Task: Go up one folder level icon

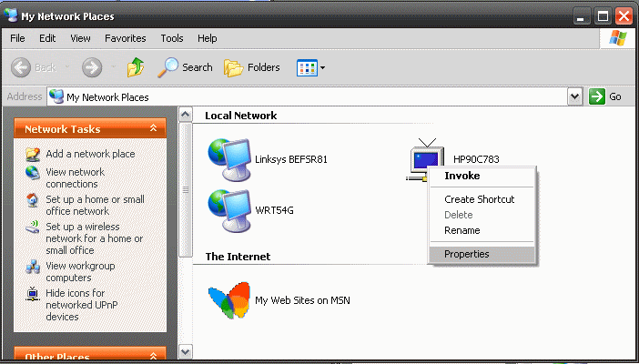Action: click(136, 67)
